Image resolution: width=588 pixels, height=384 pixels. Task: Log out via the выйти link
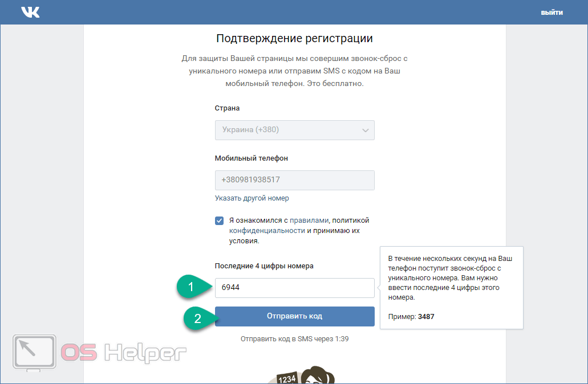(x=551, y=13)
